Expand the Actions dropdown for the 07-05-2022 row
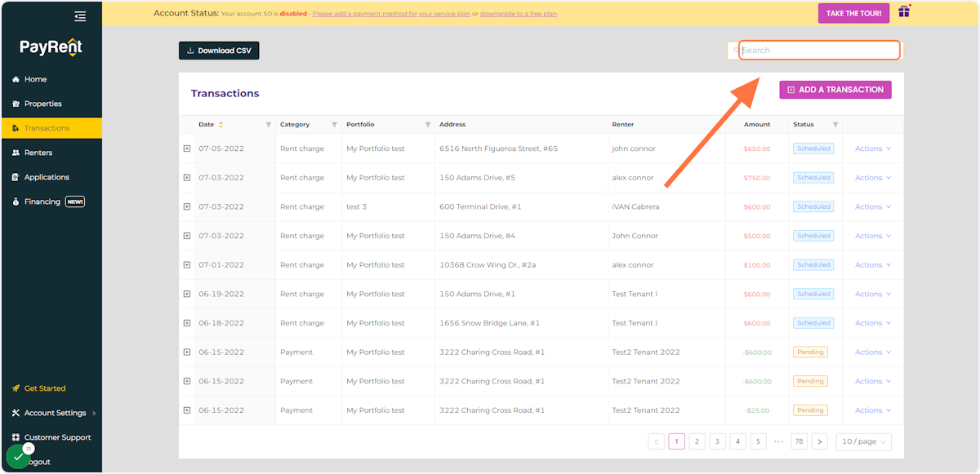This screenshot has width=980, height=474. point(870,148)
